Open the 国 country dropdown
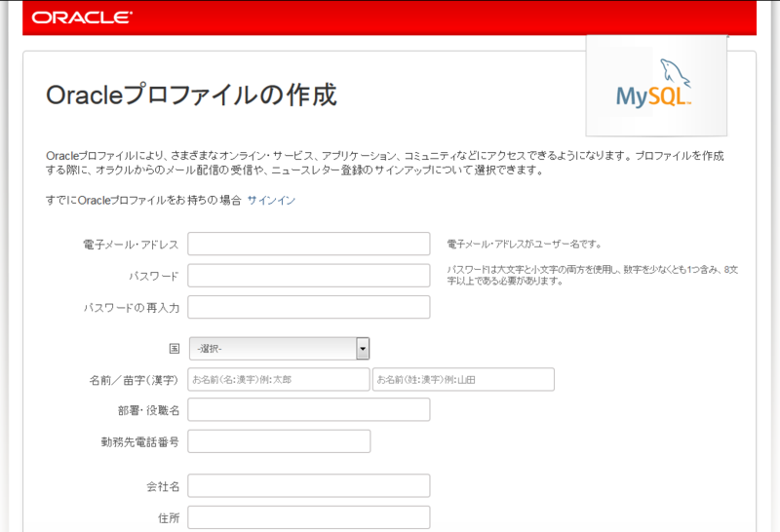 [279, 349]
